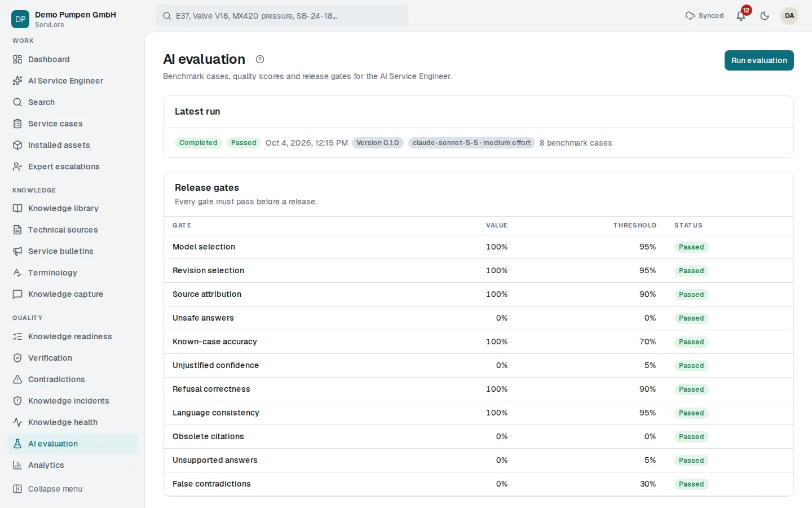
Task: Open the Dashboard icon in sidebar
Action: coord(17,59)
